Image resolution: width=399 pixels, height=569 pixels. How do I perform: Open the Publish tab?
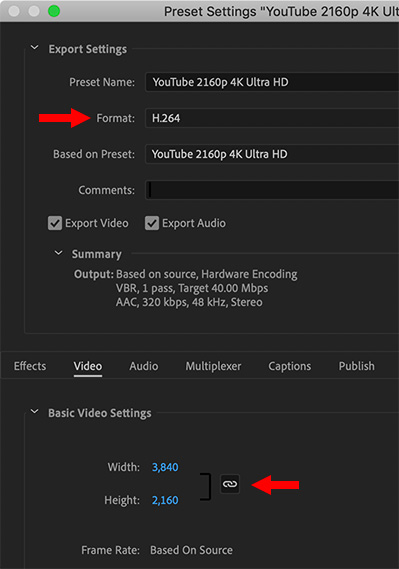click(357, 366)
